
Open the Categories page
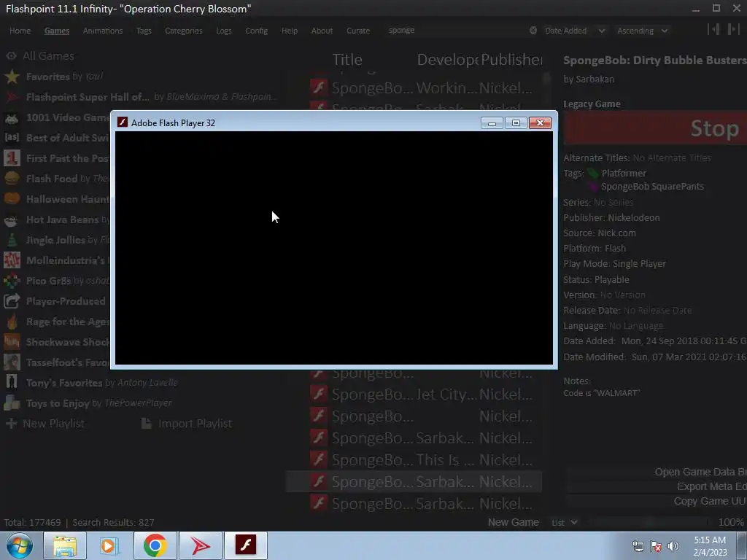pyautogui.click(x=183, y=31)
